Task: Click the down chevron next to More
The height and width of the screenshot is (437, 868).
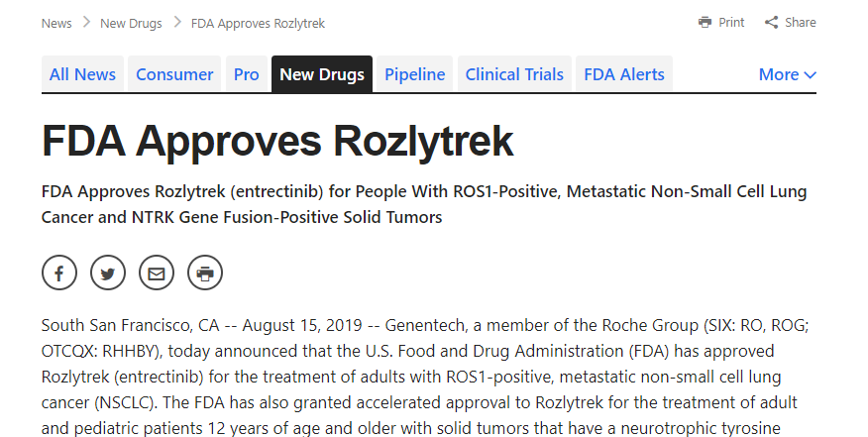Action: click(810, 74)
